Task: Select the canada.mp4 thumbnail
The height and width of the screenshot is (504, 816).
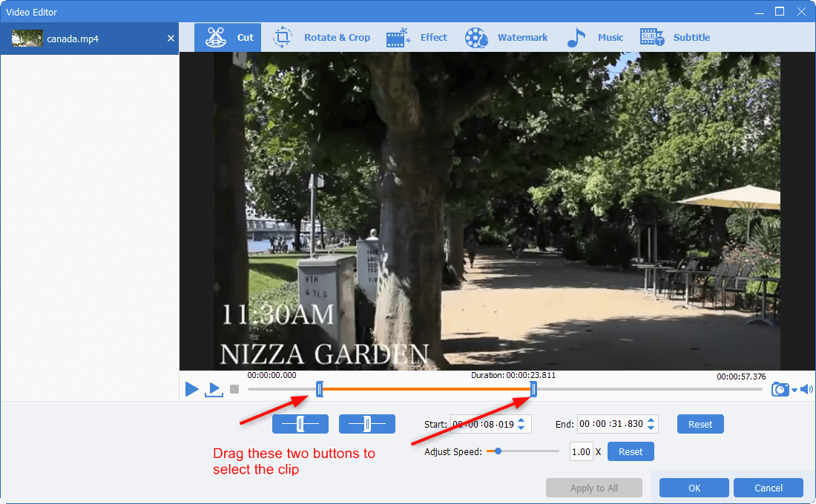Action: [x=27, y=38]
